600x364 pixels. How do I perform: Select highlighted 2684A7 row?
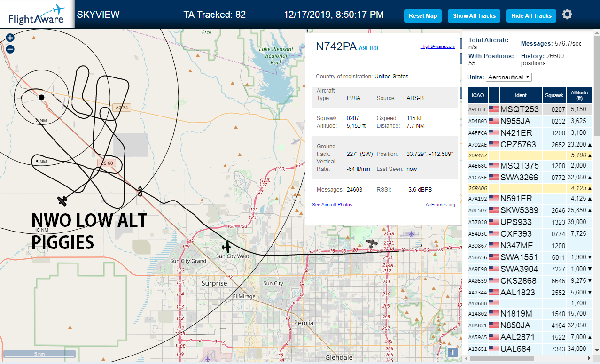pos(530,155)
